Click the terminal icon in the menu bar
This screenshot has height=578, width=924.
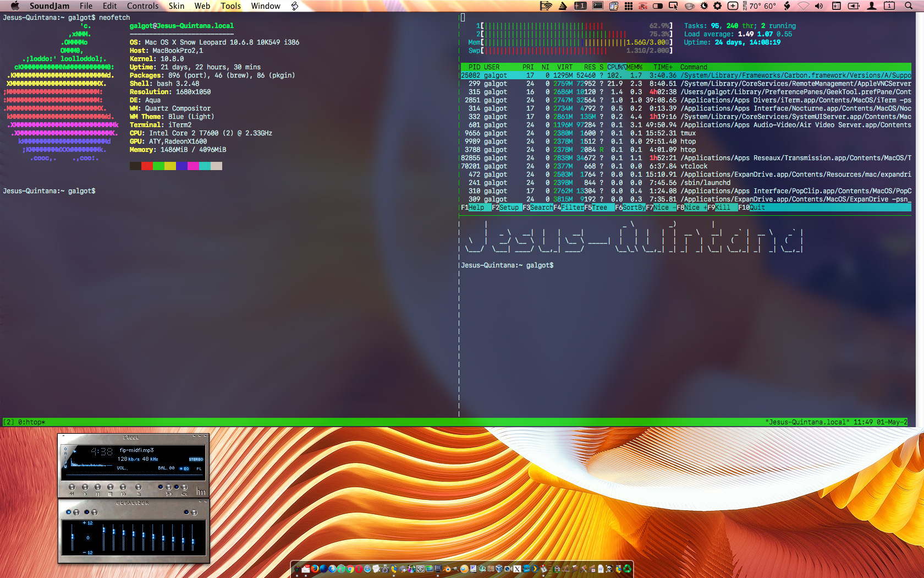click(x=598, y=6)
